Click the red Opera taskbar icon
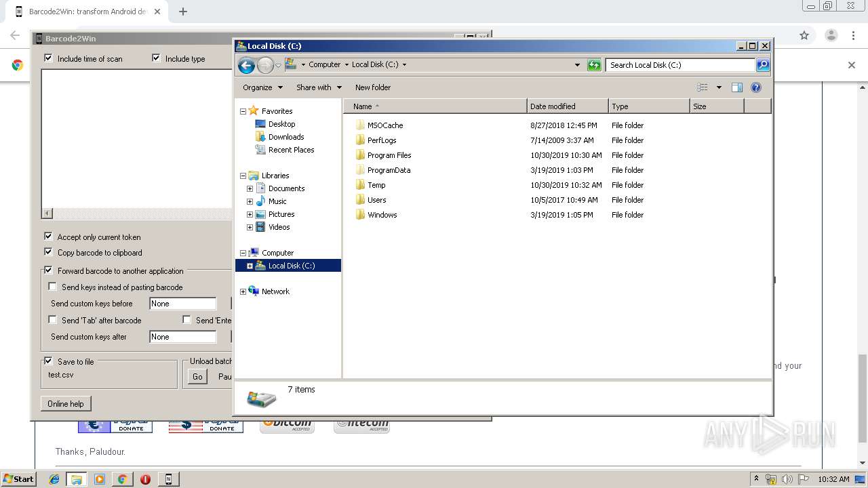Image resolution: width=868 pixels, height=488 pixels. point(145,479)
